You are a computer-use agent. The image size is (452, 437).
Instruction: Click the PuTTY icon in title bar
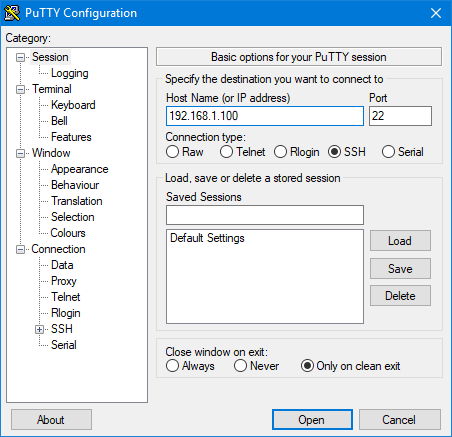point(12,13)
